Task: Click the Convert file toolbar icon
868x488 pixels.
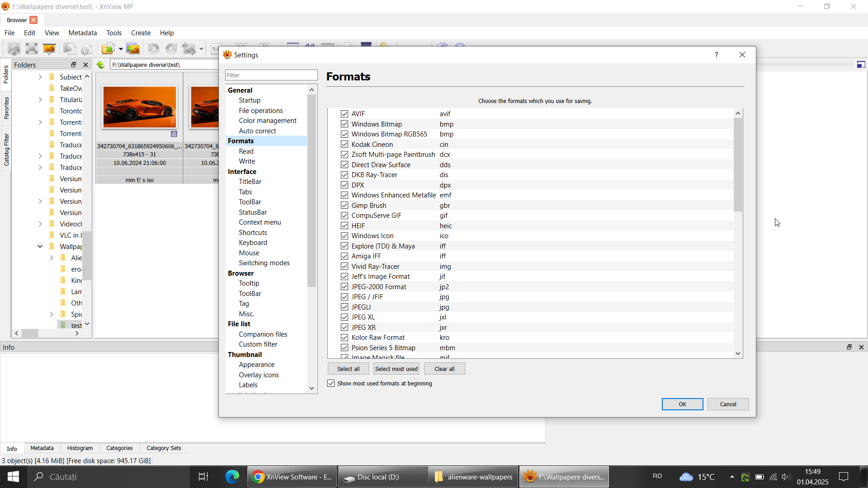Action: (x=70, y=49)
